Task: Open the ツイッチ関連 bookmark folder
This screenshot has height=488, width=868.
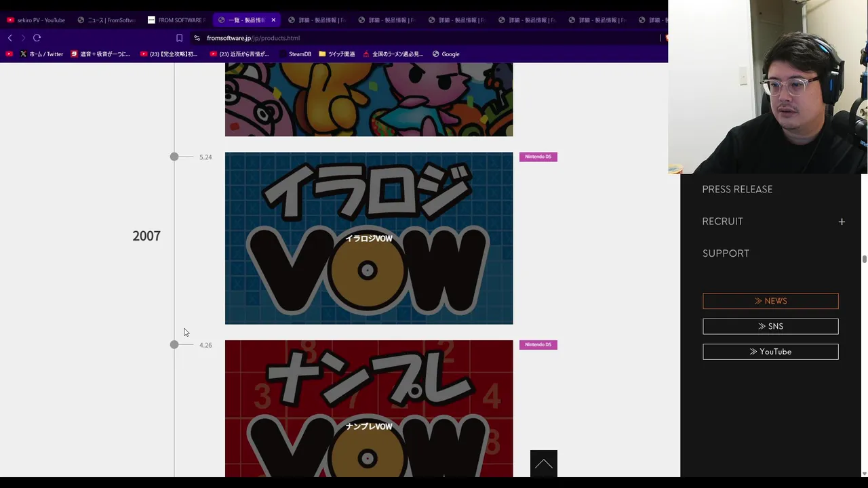Action: click(337, 54)
